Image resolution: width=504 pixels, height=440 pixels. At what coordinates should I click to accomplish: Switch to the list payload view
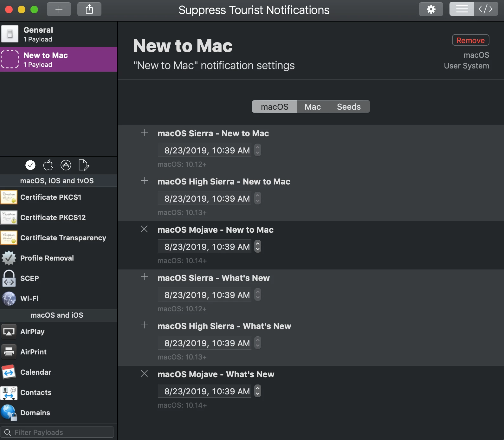tap(462, 9)
